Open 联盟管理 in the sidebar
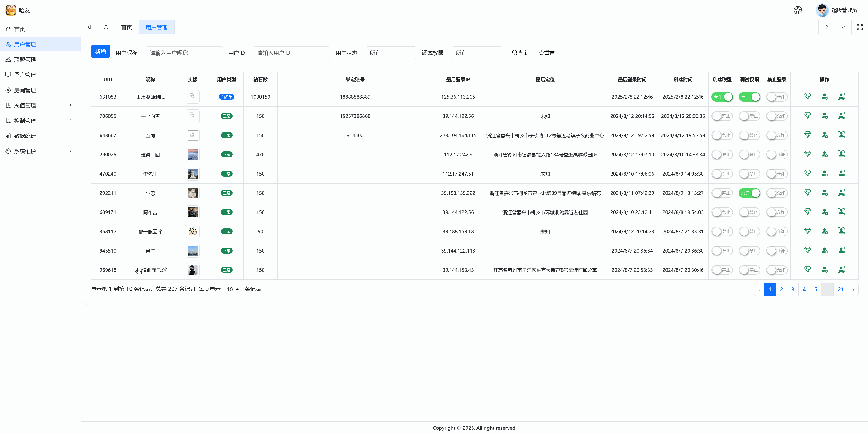Viewport: 868px width, 434px height. tap(25, 60)
